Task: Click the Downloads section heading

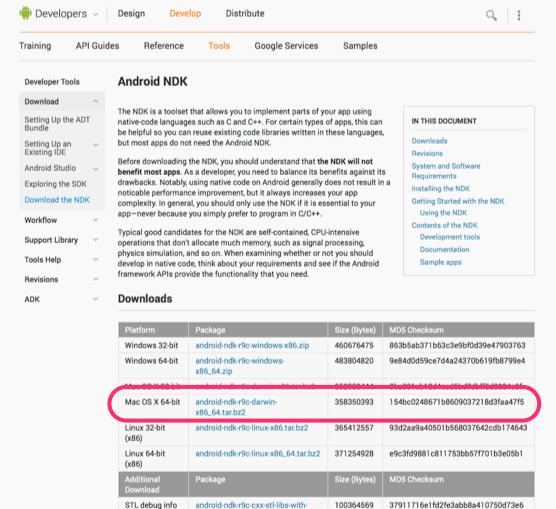Action: [x=145, y=299]
